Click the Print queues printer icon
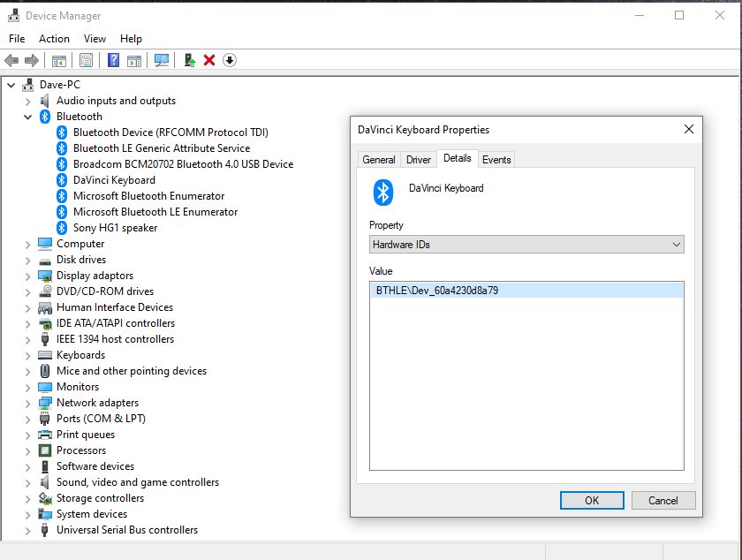Screen dimensions: 742x560 coord(45,435)
